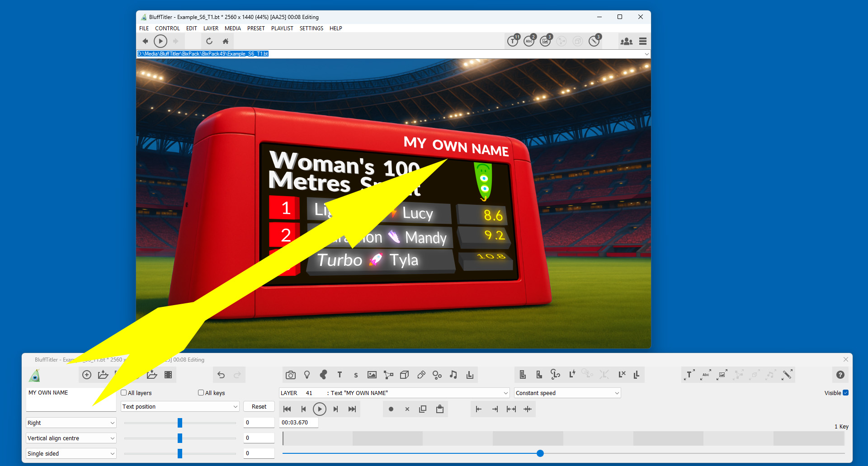Click the music note audio layer icon
This screenshot has height=466, width=868.
[x=453, y=375]
